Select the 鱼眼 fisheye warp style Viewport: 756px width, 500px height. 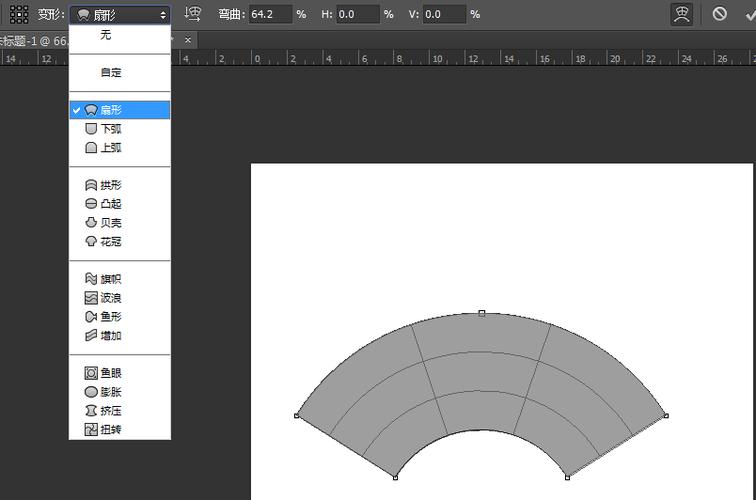(x=110, y=373)
